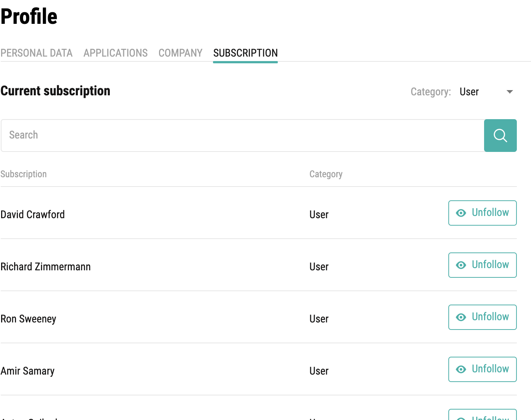
Task: Open the Applications tab
Action: [x=115, y=53]
